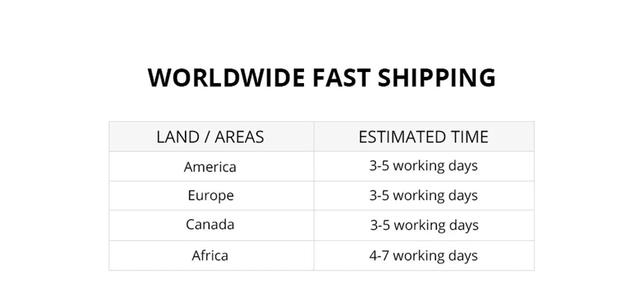Screen dimensions: 644x295
Task: Select the word AREAS in the table header
Action: (x=239, y=137)
